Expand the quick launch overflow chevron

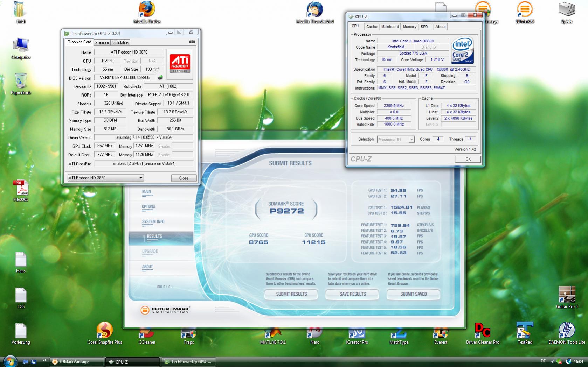point(44,360)
